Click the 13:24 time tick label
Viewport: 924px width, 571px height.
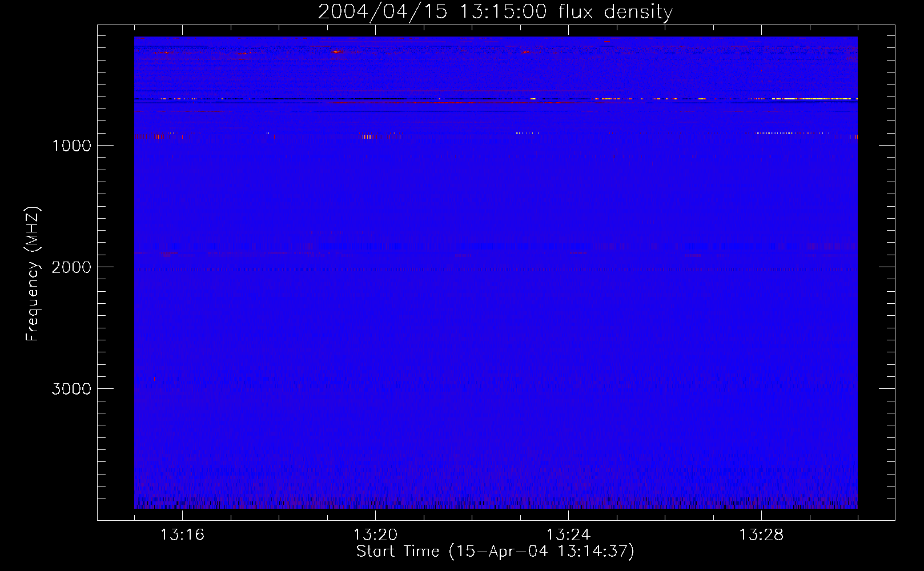(568, 534)
